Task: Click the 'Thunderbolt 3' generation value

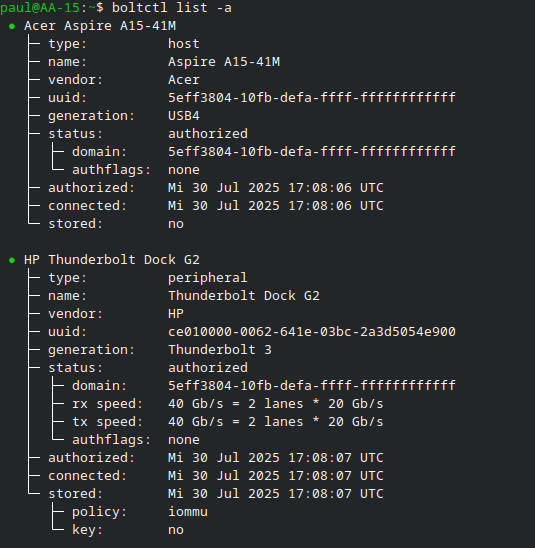Action: pyautogui.click(x=220, y=350)
